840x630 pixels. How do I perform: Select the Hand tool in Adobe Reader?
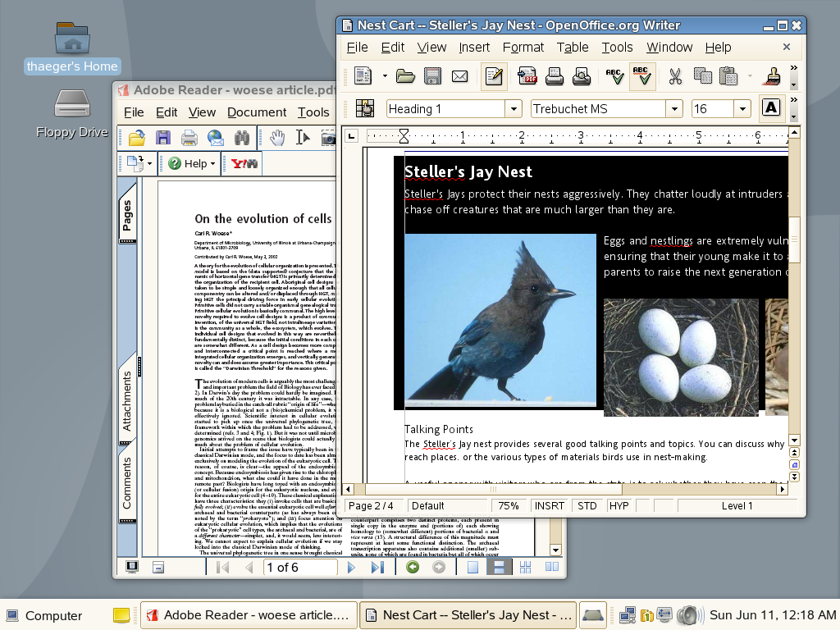pos(277,138)
